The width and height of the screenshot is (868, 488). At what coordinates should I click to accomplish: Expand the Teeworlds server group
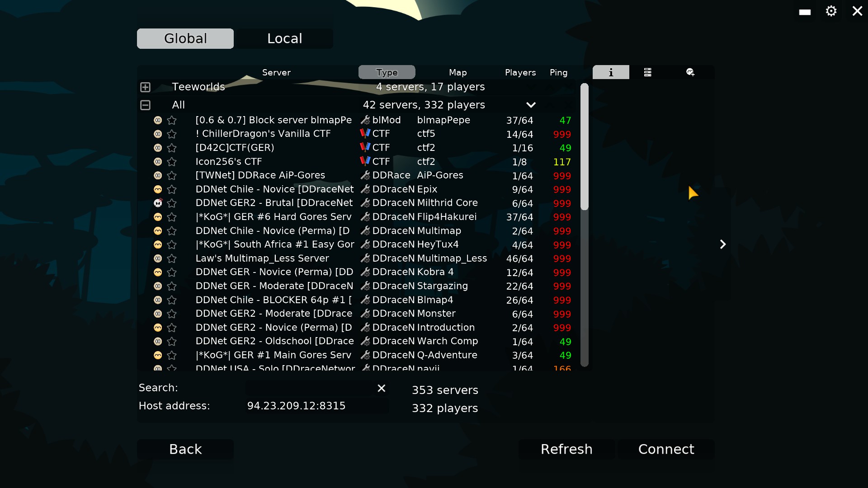[145, 87]
